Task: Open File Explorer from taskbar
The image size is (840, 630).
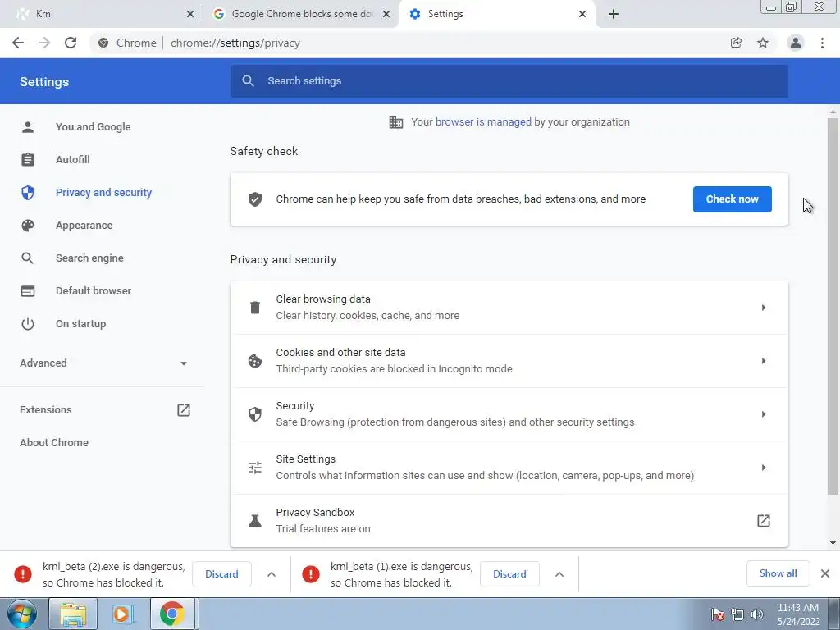Action: 73,614
